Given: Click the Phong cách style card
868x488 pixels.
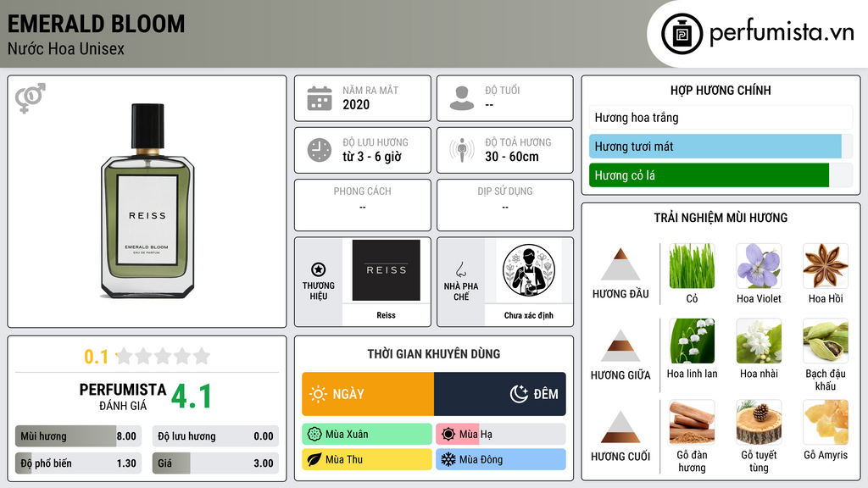Looking at the screenshot, I should pos(363,205).
